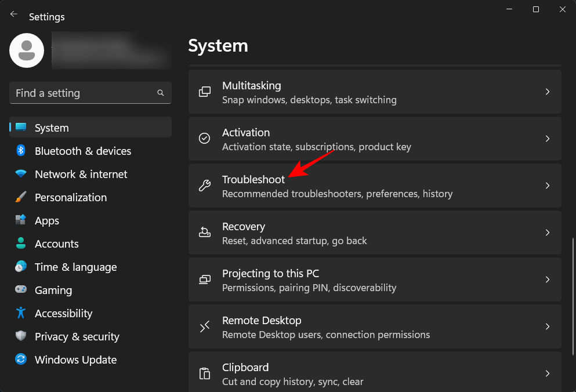
Task: Click the Privacy & security shield icon
Action: click(21, 336)
